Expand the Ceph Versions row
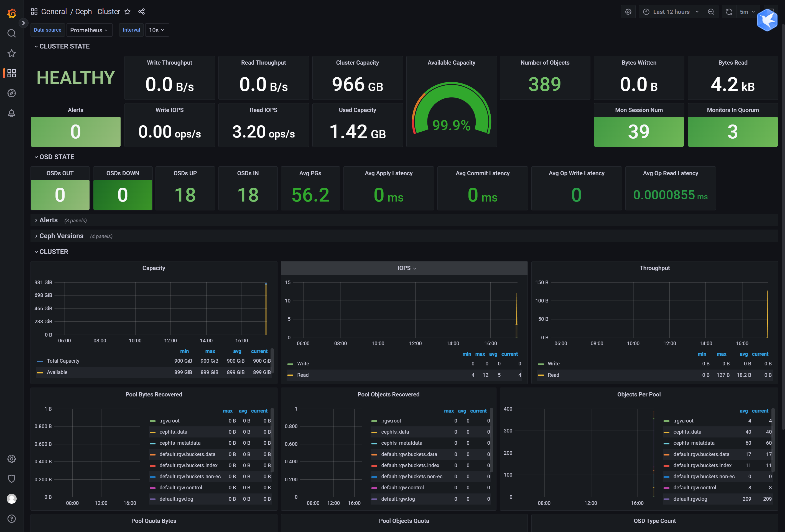Viewport: 785px width, 532px height. click(61, 236)
